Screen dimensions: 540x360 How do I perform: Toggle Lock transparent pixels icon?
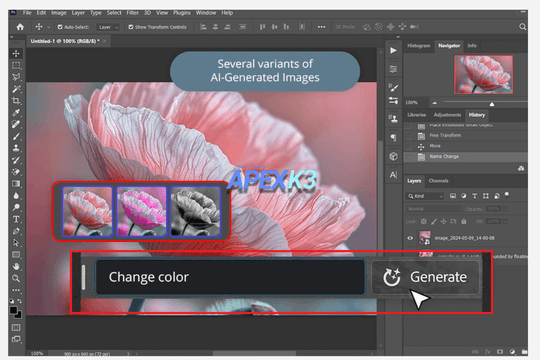(424, 222)
